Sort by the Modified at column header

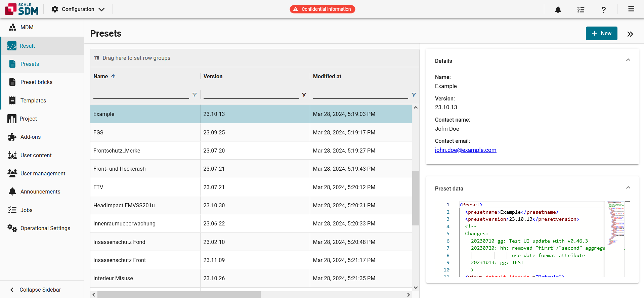click(364, 76)
